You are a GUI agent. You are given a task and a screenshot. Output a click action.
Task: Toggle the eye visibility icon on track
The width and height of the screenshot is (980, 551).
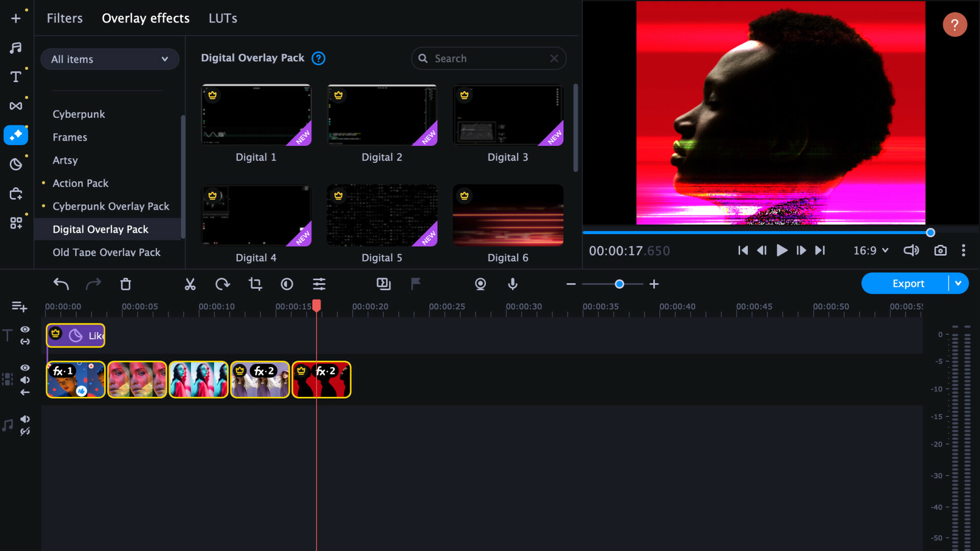pyautogui.click(x=25, y=368)
